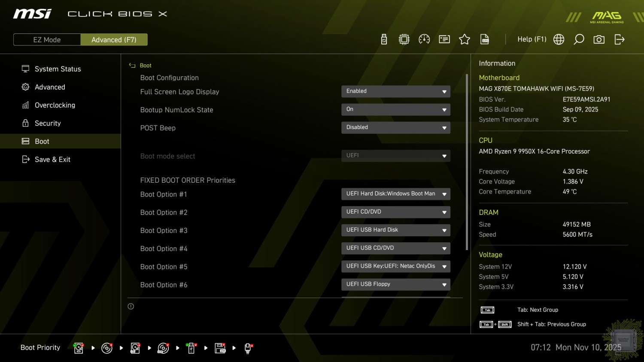Take a screenshot using the camera icon
644x362 pixels.
pos(599,39)
